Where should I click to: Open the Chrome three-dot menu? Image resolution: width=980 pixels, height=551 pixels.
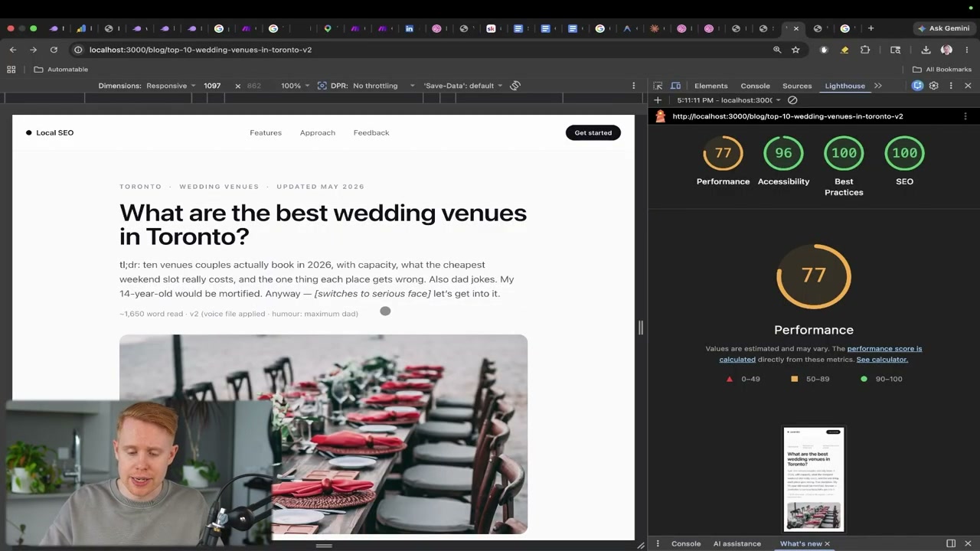click(967, 50)
